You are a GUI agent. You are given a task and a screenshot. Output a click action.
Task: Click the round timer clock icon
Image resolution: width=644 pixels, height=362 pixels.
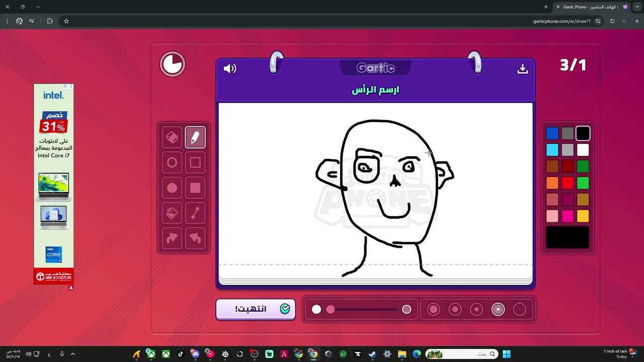coord(173,64)
